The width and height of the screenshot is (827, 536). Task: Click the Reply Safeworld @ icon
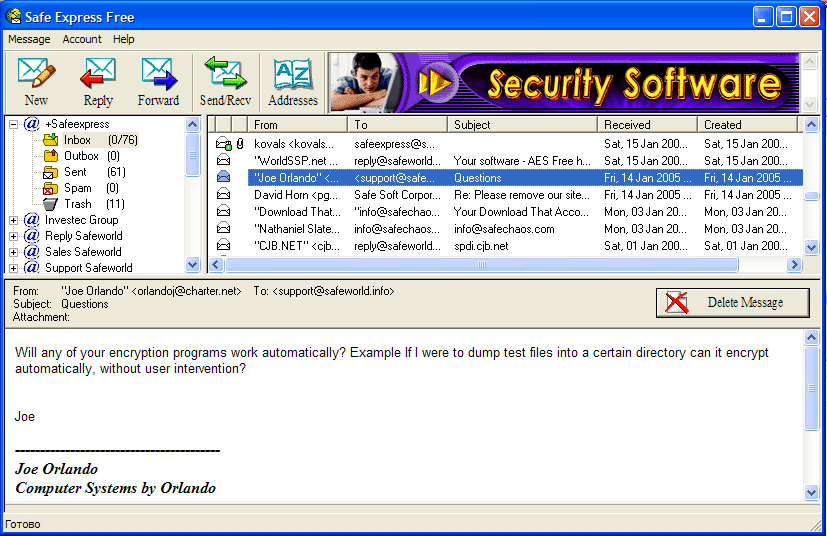(x=32, y=235)
